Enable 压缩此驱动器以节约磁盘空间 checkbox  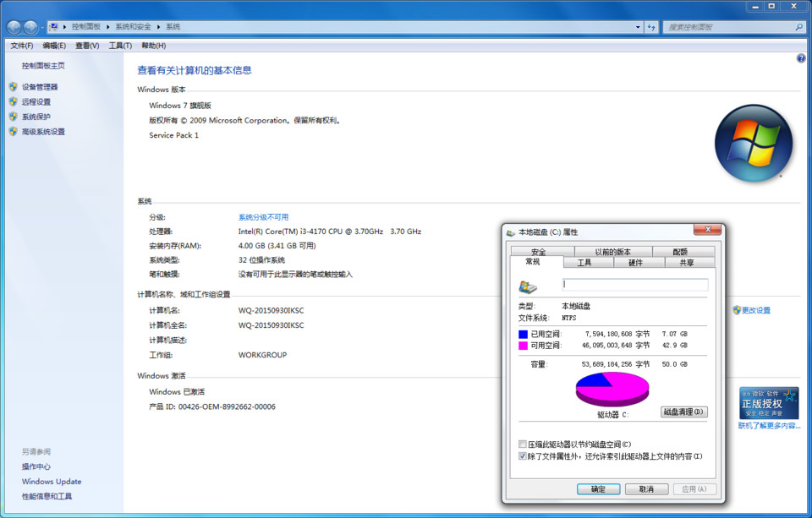(x=523, y=444)
